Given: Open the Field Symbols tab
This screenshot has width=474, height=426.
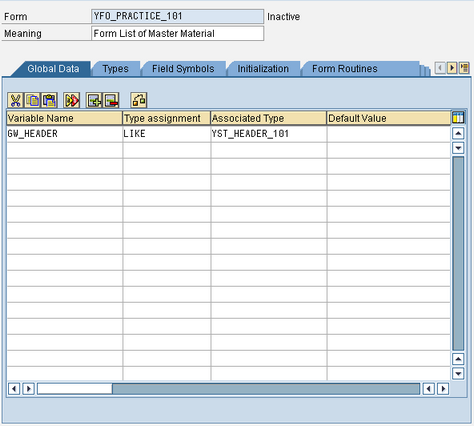Looking at the screenshot, I should (x=183, y=69).
